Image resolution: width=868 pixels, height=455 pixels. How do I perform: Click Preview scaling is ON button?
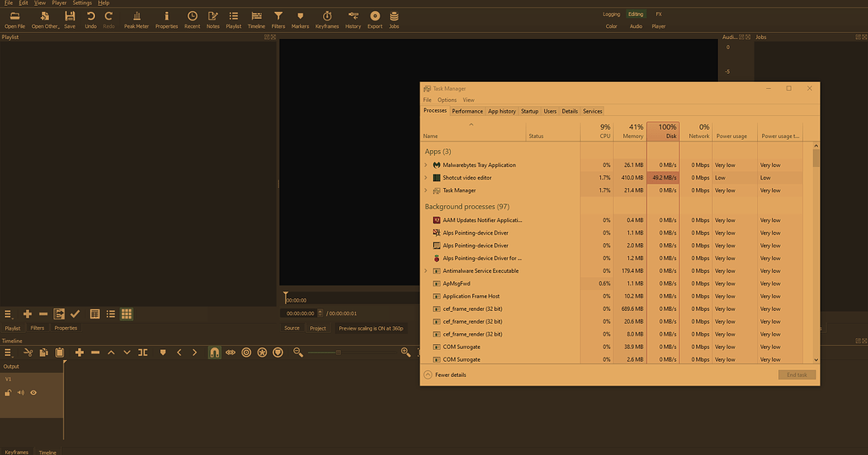[371, 328]
